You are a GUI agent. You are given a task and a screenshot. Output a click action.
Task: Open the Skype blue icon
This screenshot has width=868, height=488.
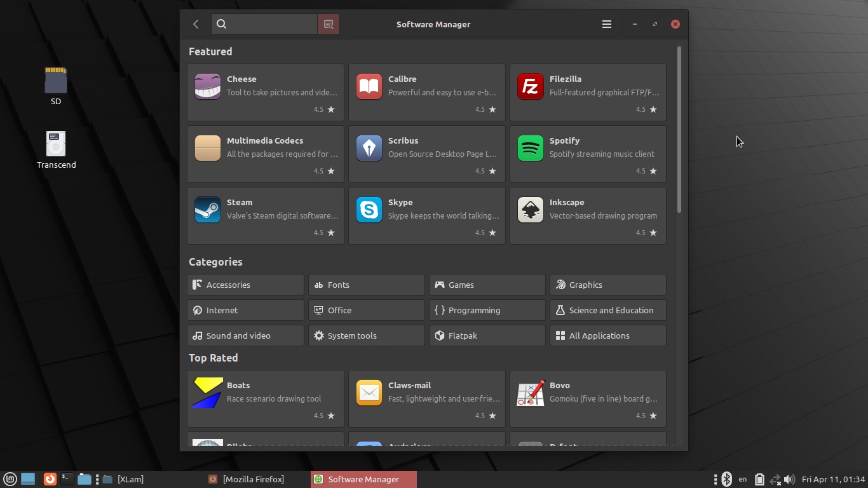369,210
